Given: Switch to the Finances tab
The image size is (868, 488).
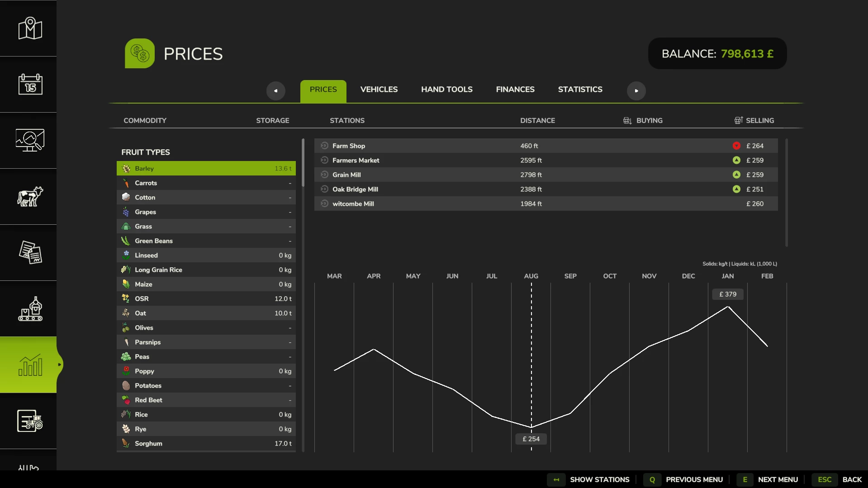Looking at the screenshot, I should [515, 90].
